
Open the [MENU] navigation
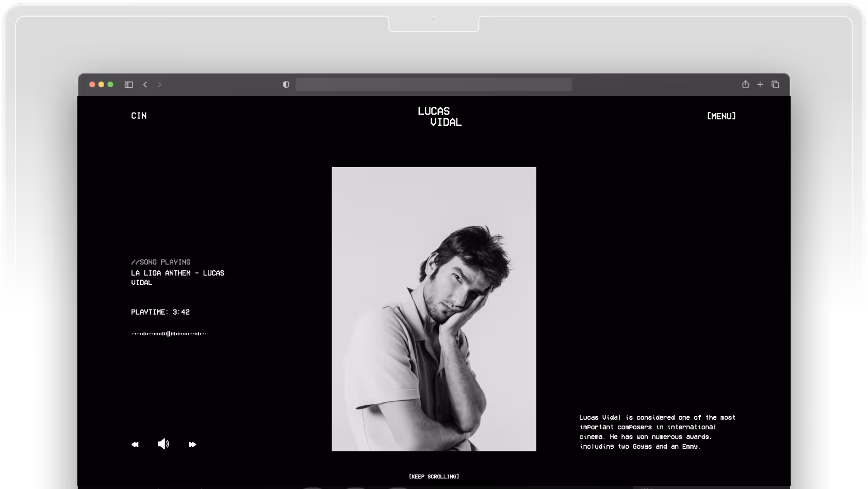[x=721, y=116]
